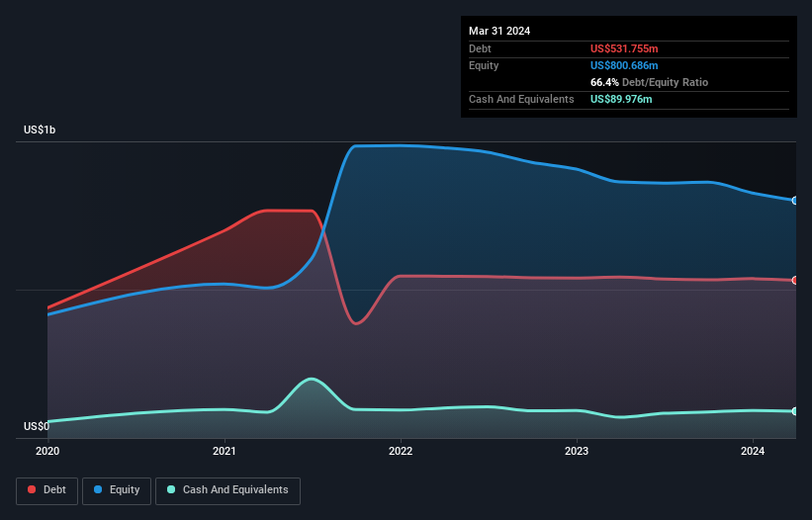The image size is (812, 520).
Task: Click the 2022 x-axis label
Action: 401,451
